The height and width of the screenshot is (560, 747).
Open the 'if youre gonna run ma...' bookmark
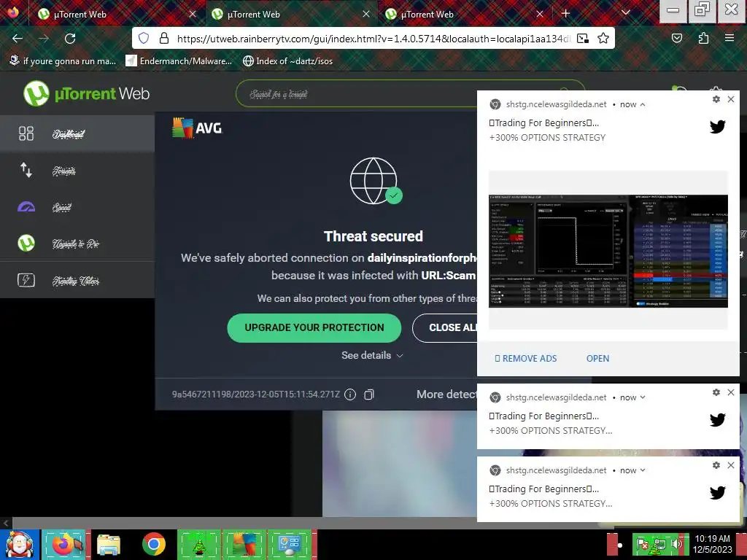point(63,61)
